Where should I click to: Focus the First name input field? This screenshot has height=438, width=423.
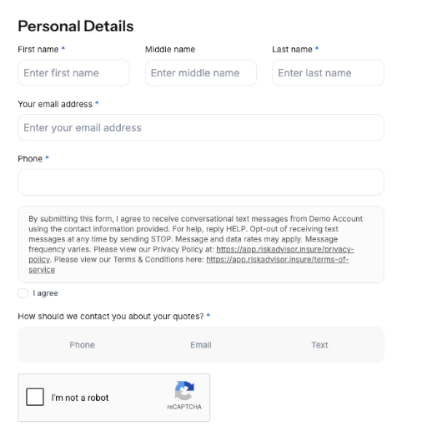click(74, 73)
